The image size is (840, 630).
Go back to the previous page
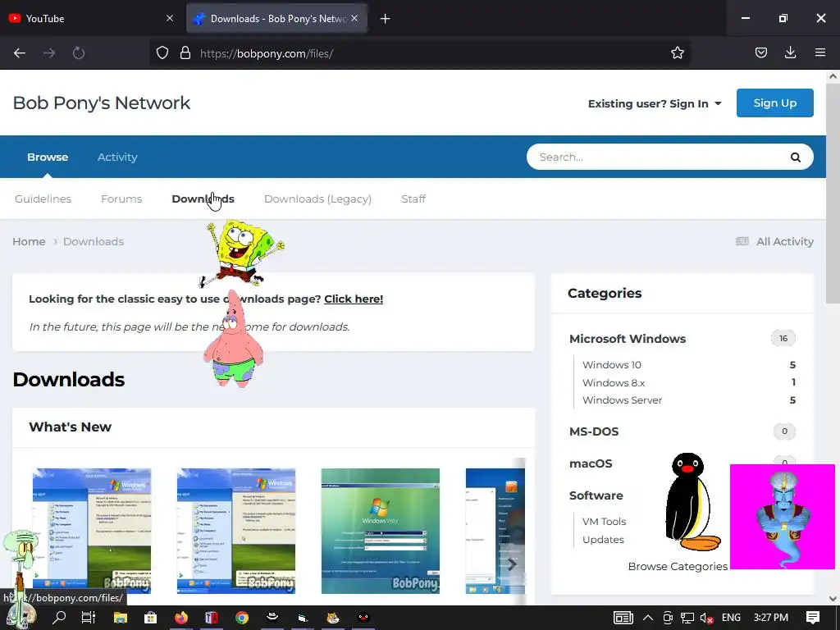(20, 53)
